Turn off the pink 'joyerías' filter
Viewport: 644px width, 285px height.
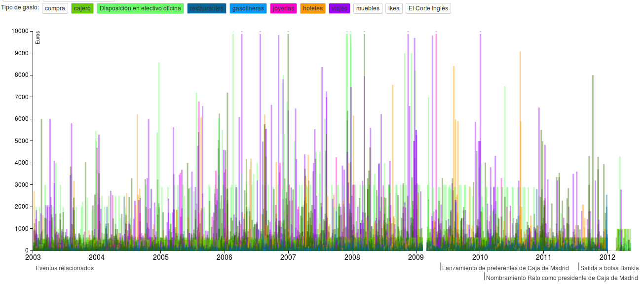(283, 8)
